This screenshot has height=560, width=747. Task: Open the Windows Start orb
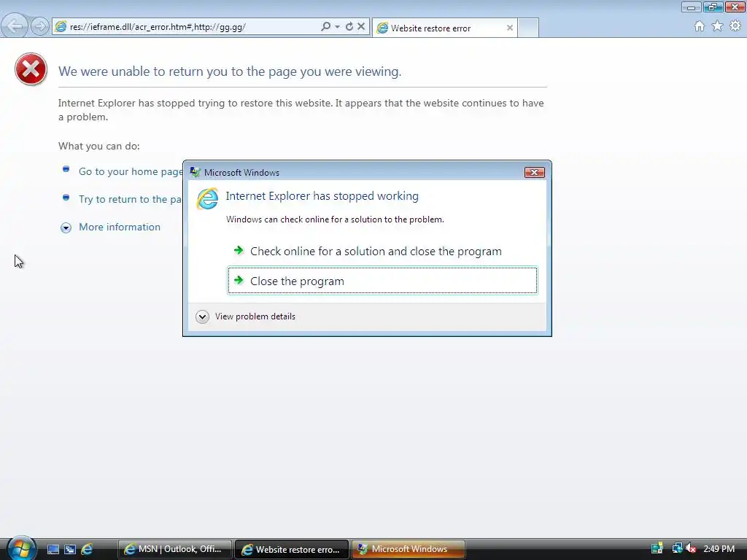pyautogui.click(x=20, y=548)
